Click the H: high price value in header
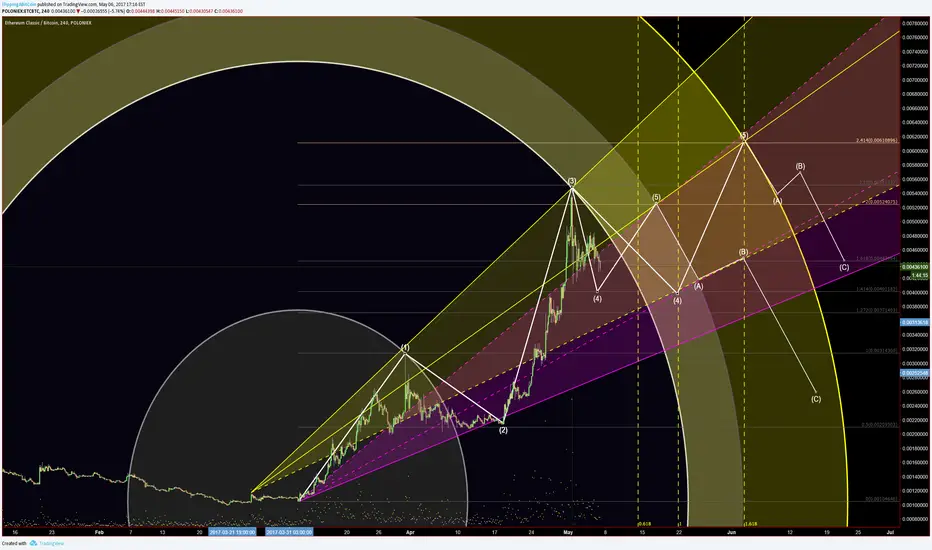 [171, 11]
